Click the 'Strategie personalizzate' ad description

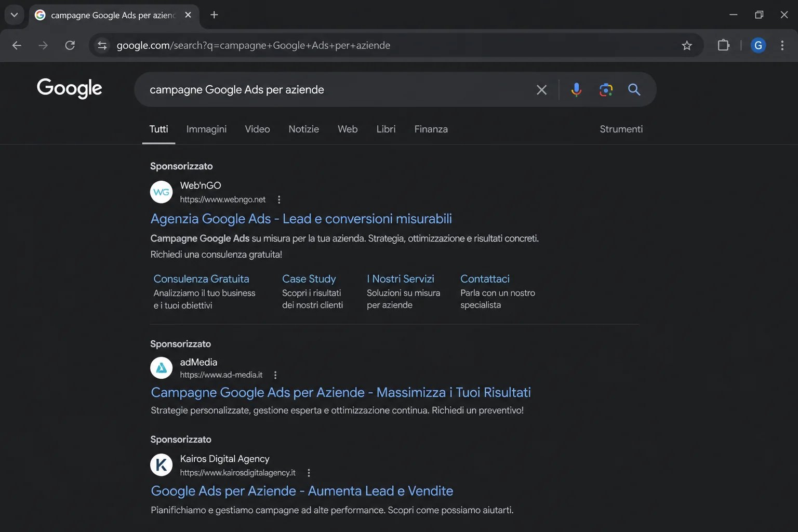tap(337, 410)
